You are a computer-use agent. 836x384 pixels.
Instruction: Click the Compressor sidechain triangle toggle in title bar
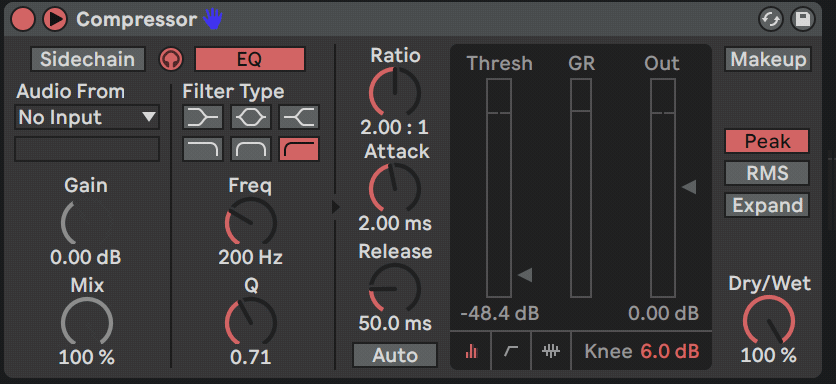tap(54, 20)
